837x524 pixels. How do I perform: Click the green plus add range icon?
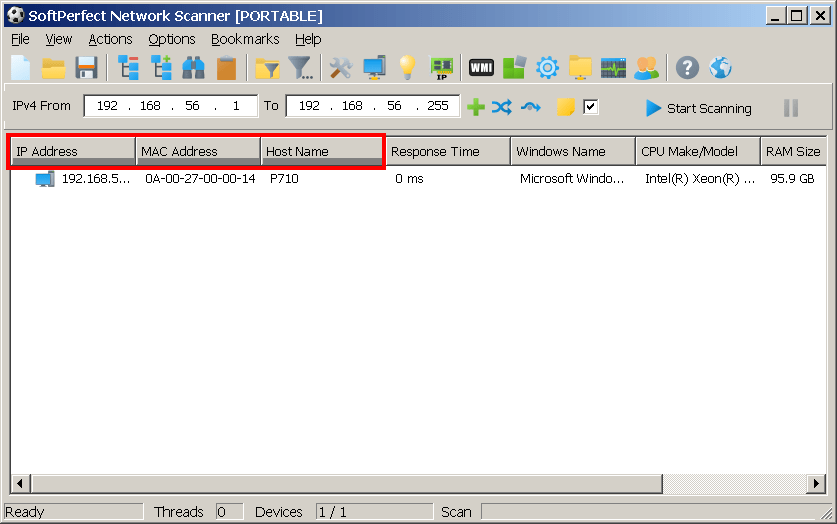[476, 107]
